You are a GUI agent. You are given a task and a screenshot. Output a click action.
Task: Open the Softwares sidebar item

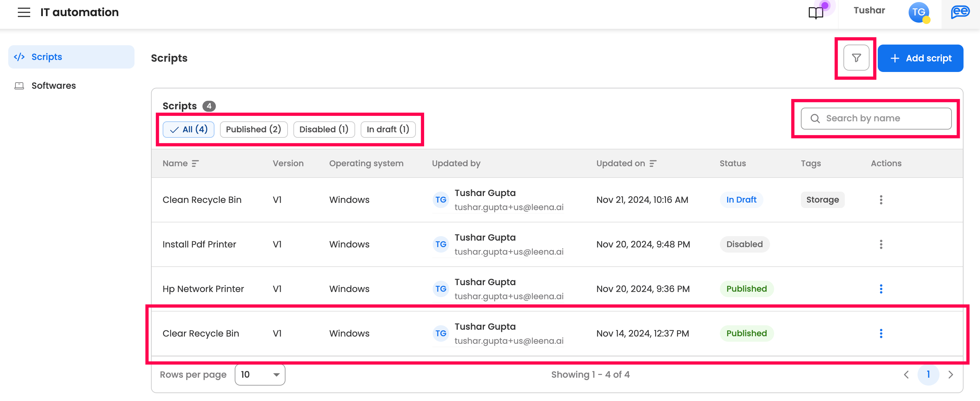pyautogui.click(x=53, y=86)
